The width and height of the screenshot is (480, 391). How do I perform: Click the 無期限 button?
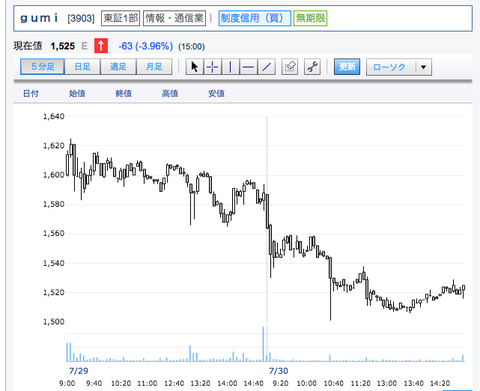point(310,18)
